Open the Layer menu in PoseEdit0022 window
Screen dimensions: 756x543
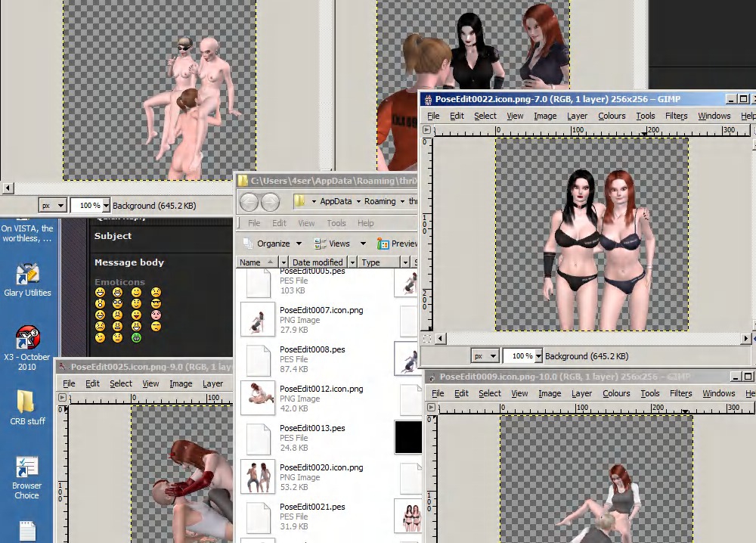pos(577,116)
